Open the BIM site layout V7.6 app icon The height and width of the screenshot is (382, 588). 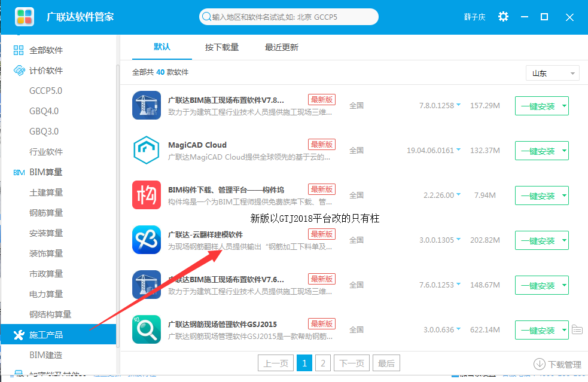[x=147, y=285]
